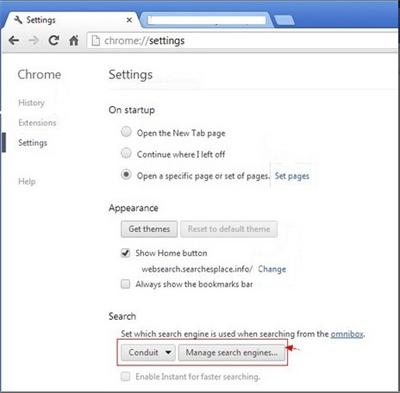Viewport: 400px width, 393px height.
Task: Click the forward navigation arrow
Action: click(x=33, y=41)
